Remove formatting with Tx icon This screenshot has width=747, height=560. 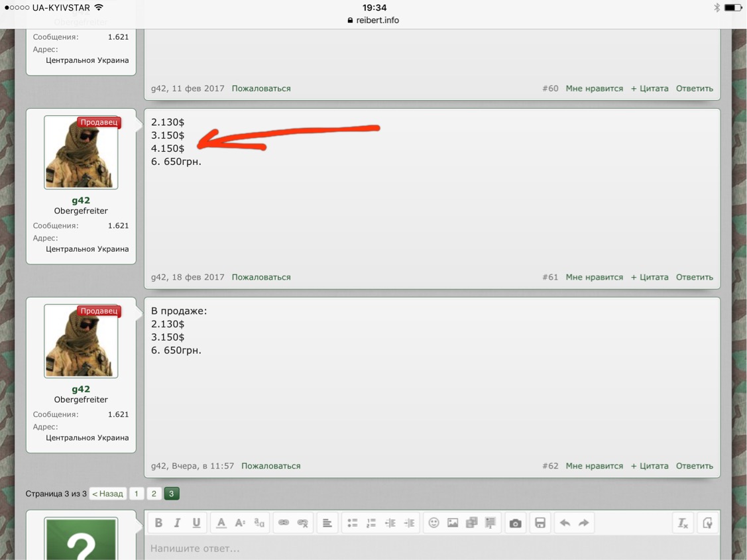point(683,523)
